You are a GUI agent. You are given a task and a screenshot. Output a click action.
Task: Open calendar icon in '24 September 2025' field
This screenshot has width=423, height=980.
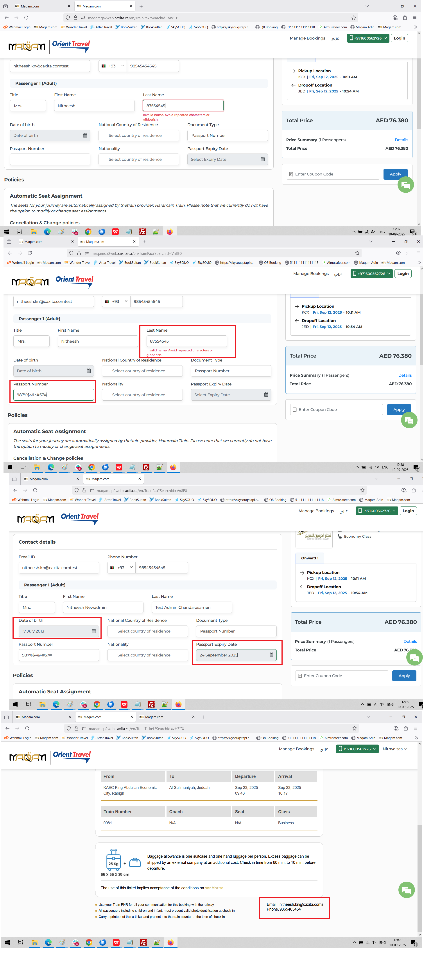pos(271,655)
